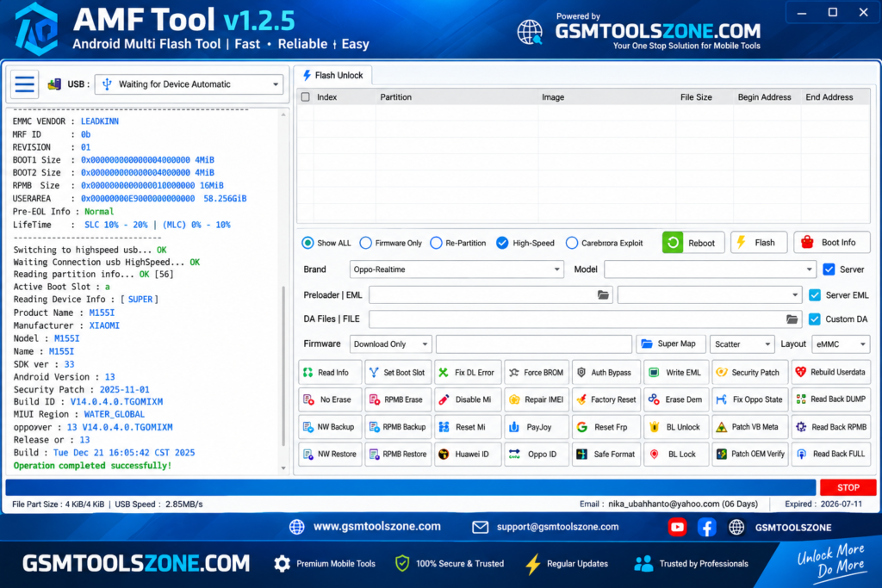
Task: Click Begin Address column header
Action: pos(764,97)
